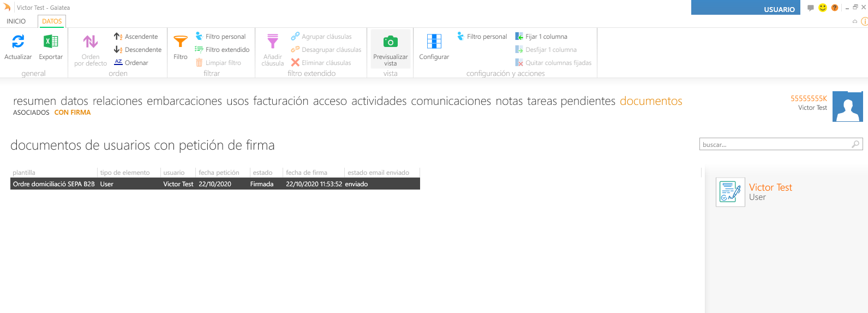Image resolution: width=868 pixels, height=313 pixels.
Task: Open the Filtro funnel tool
Action: (x=180, y=42)
